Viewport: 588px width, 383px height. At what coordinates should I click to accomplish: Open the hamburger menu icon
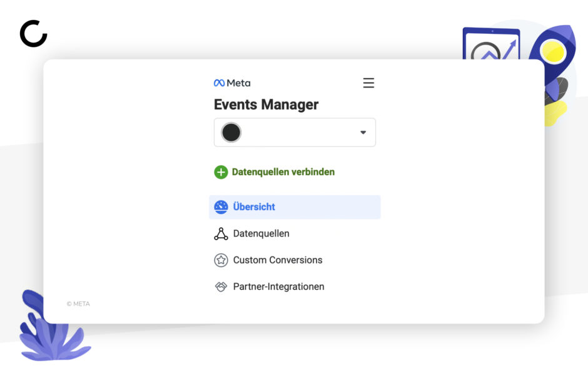pos(368,83)
